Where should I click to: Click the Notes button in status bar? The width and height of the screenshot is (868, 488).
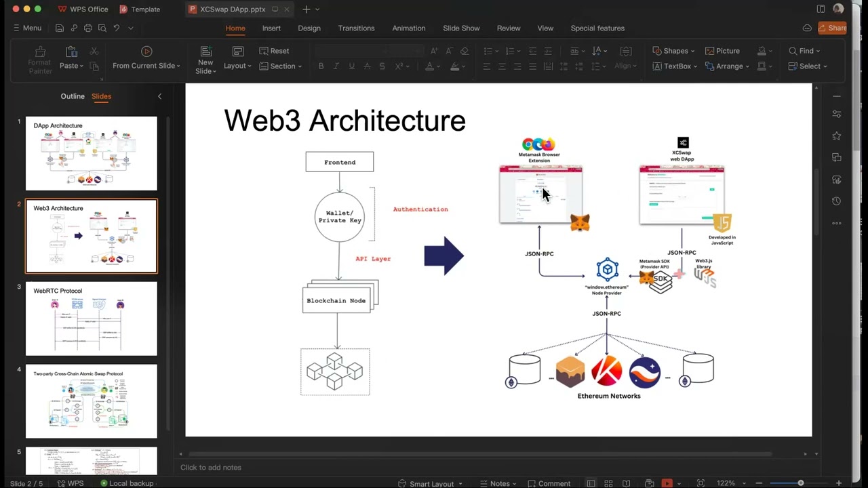pos(498,483)
